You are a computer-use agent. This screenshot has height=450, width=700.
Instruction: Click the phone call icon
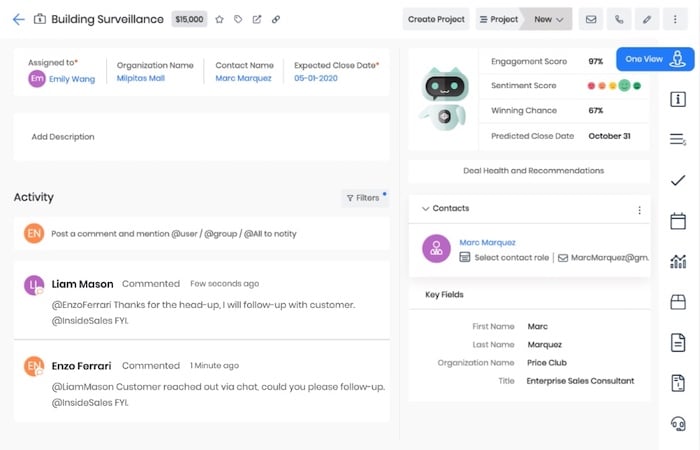tap(619, 19)
